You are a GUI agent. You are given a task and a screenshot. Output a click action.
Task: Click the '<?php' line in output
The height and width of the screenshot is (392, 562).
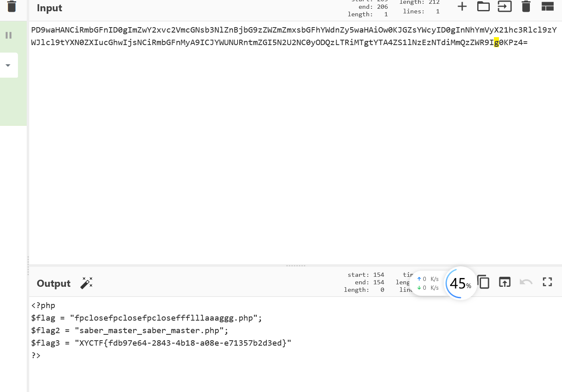pyautogui.click(x=43, y=306)
